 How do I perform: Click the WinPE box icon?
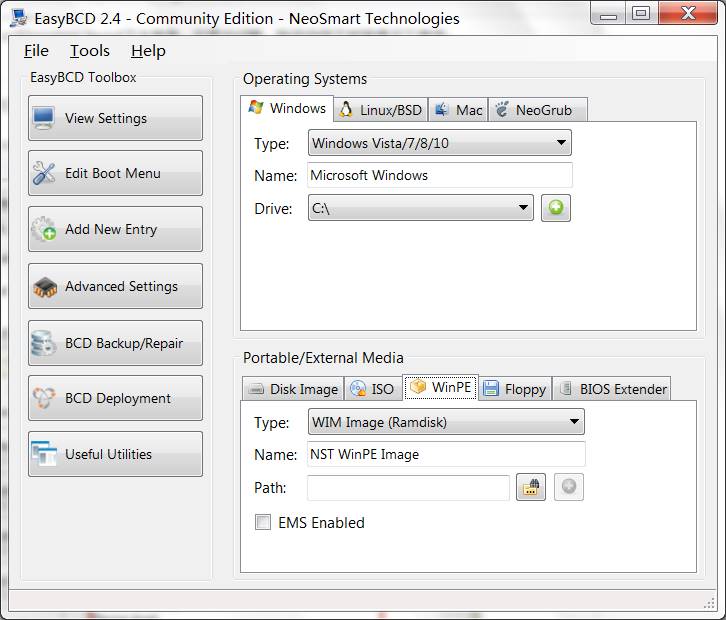point(418,387)
